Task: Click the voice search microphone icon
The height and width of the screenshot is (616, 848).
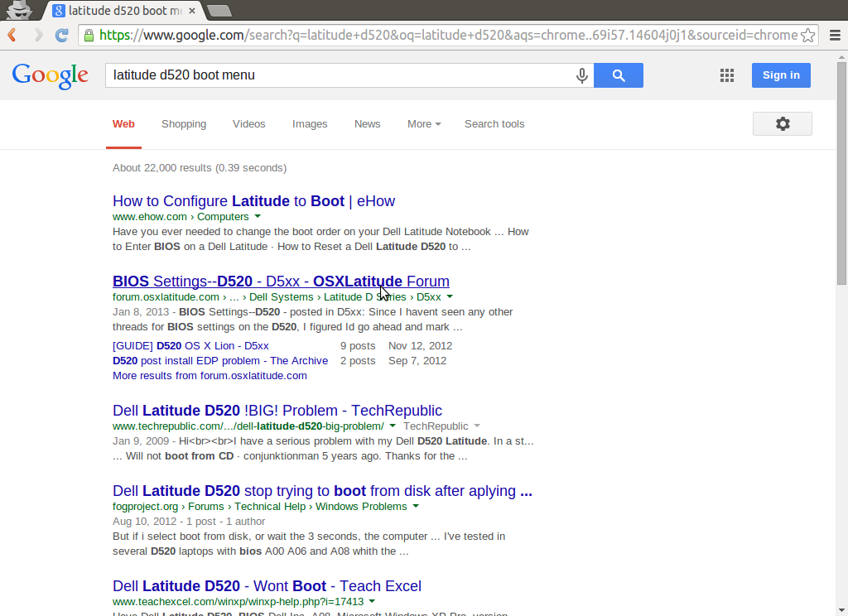Action: (581, 75)
